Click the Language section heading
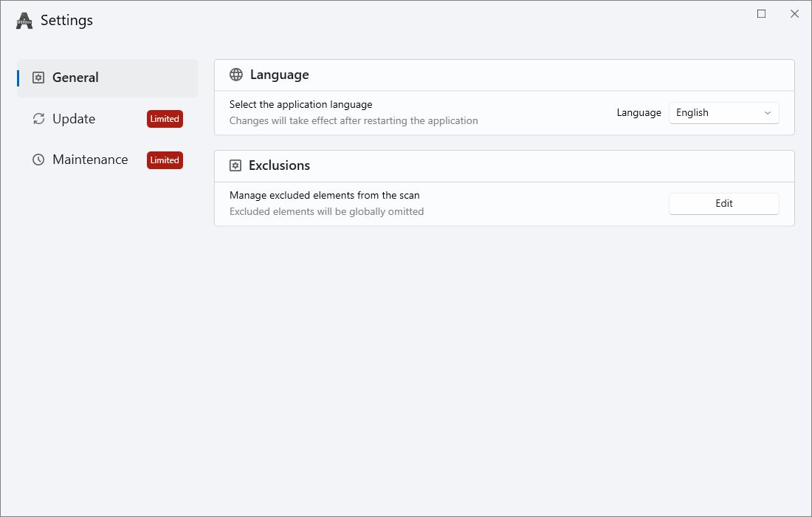812x517 pixels. (x=279, y=75)
